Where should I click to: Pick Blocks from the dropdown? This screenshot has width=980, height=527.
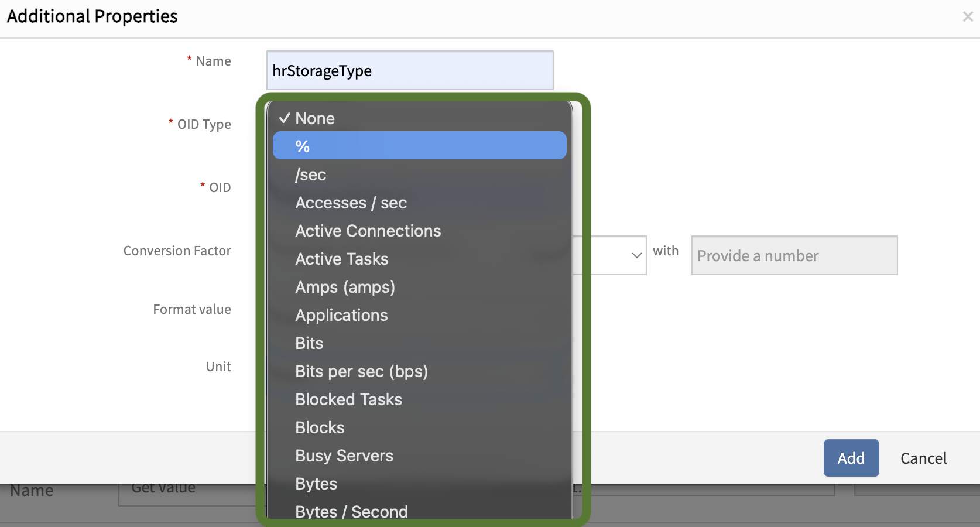click(320, 427)
